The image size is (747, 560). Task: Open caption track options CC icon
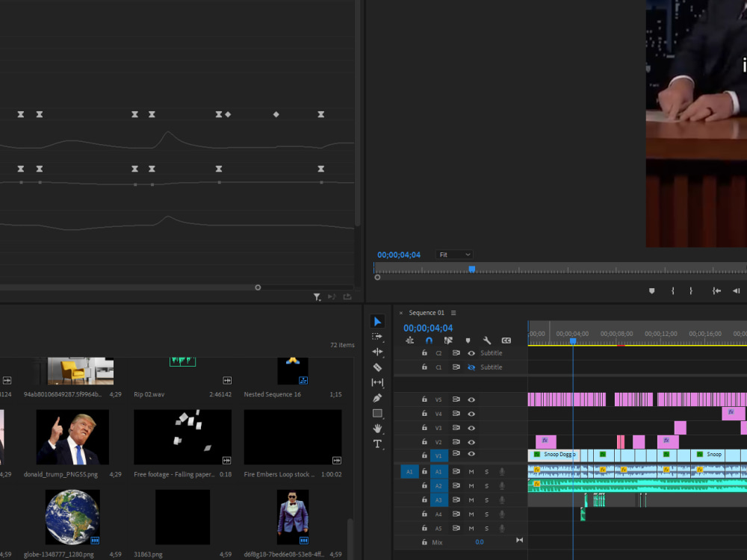(506, 340)
